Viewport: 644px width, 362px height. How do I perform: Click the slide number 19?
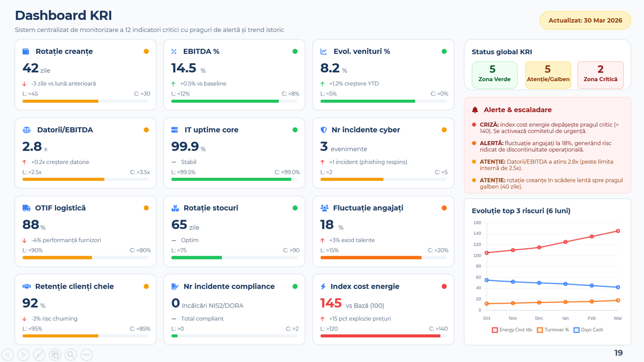[619, 353]
